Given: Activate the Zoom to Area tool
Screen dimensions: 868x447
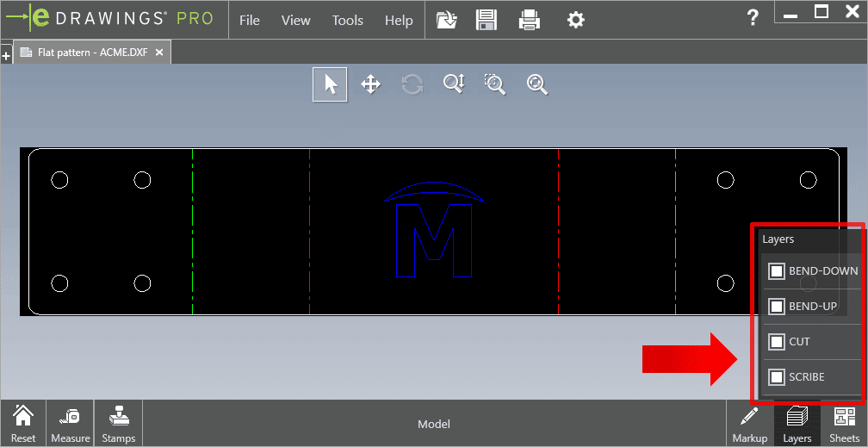Looking at the screenshot, I should coord(495,84).
